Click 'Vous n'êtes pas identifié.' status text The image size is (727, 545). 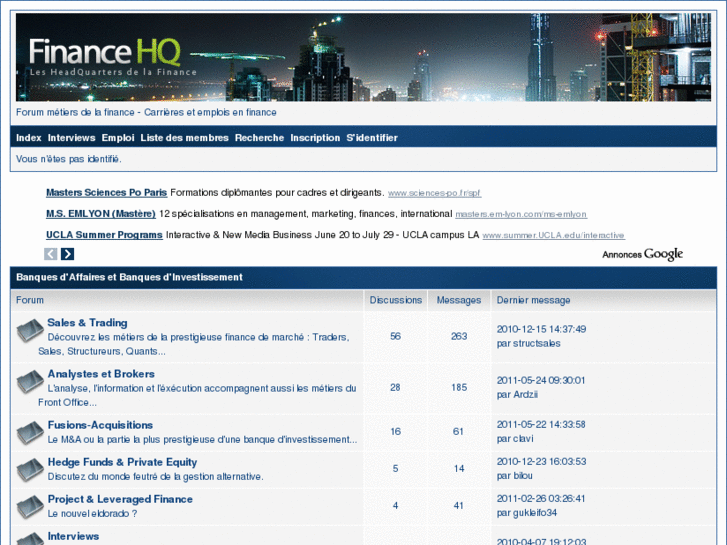[x=69, y=159]
